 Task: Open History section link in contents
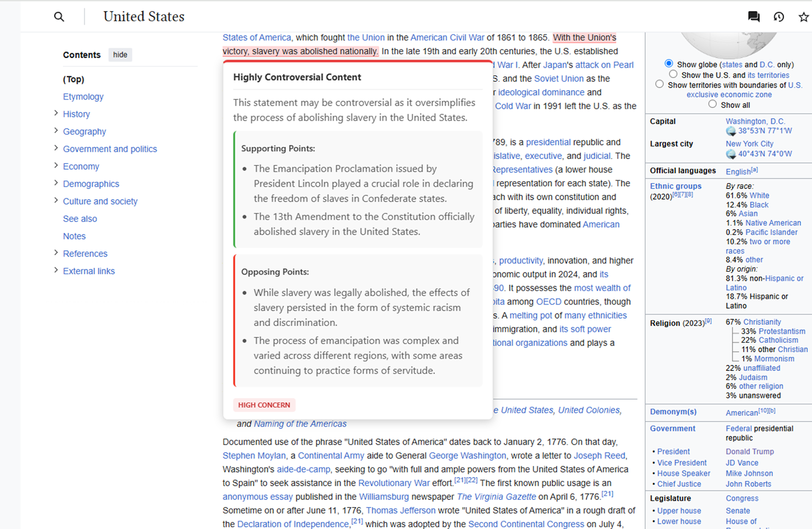click(77, 114)
